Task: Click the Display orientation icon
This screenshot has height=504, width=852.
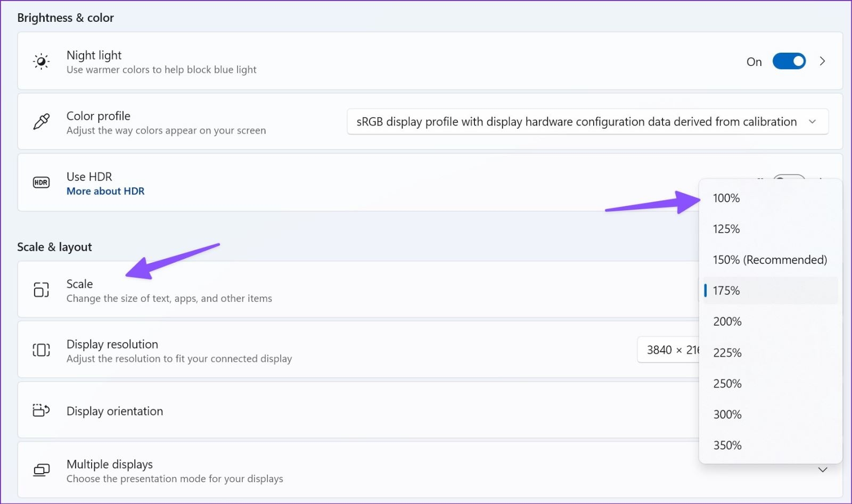Action: click(x=41, y=410)
